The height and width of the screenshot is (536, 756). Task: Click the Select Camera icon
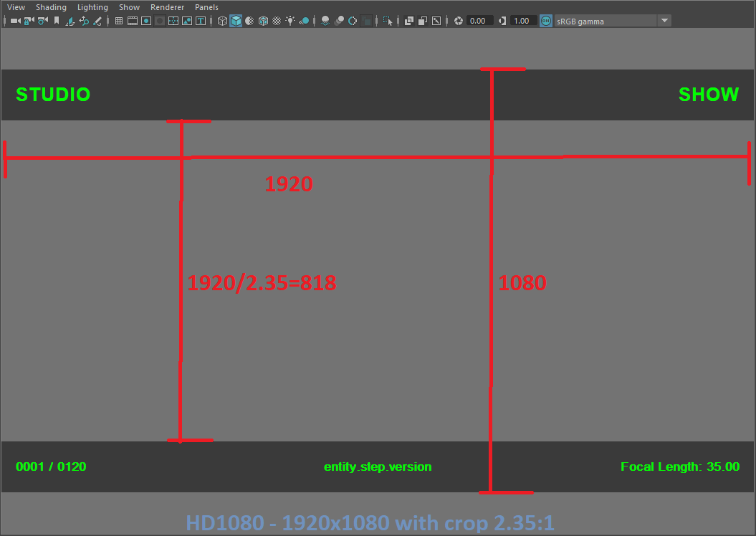tap(16, 21)
